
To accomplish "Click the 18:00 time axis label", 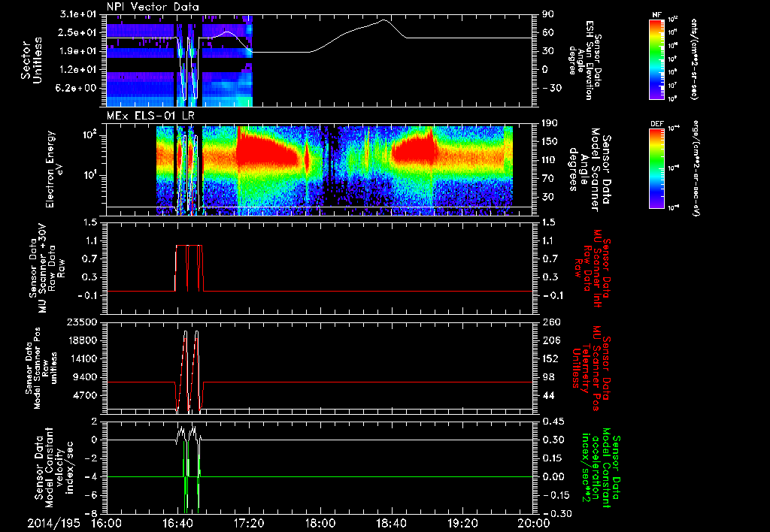I will [320, 523].
